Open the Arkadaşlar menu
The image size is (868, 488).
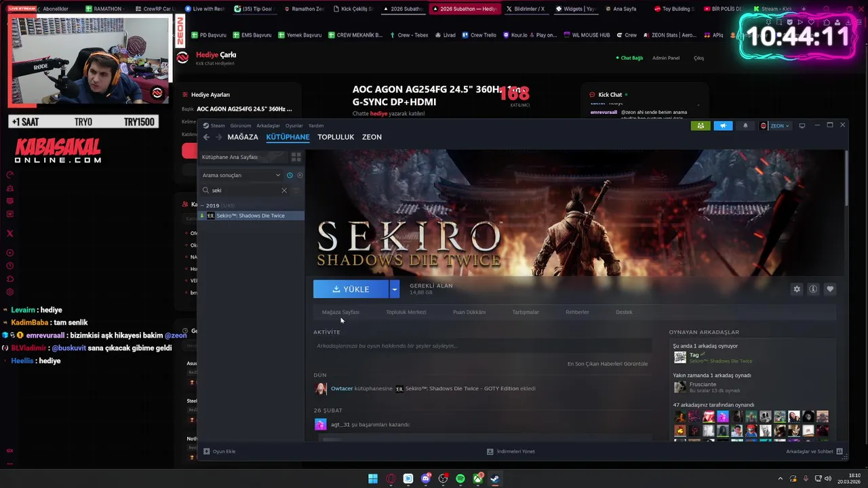(268, 125)
